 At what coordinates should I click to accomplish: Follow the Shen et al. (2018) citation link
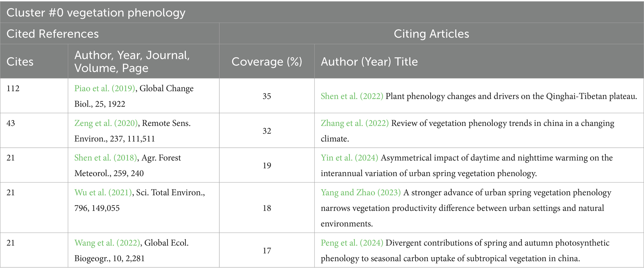pos(106,158)
